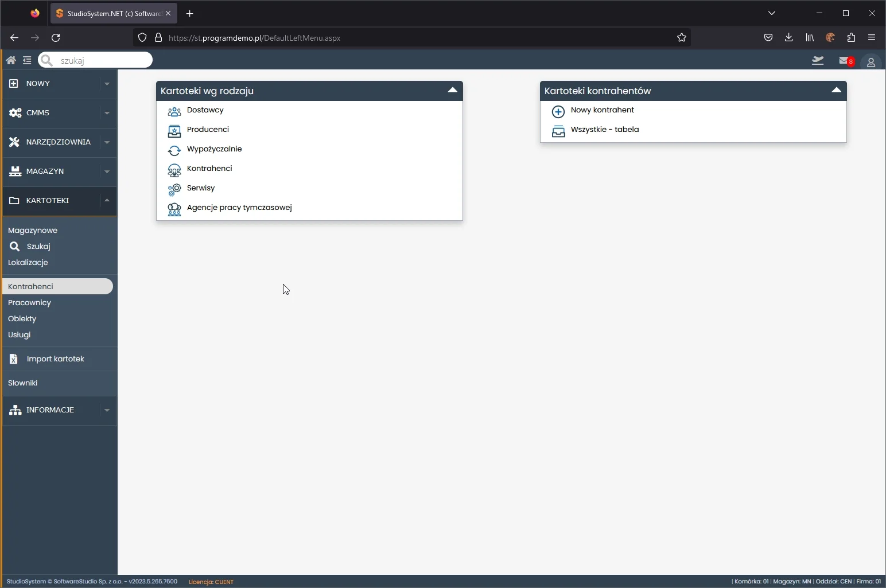Viewport: 886px width, 588px height.
Task: Select Pracownicy in the sidebar
Action: 30,302
